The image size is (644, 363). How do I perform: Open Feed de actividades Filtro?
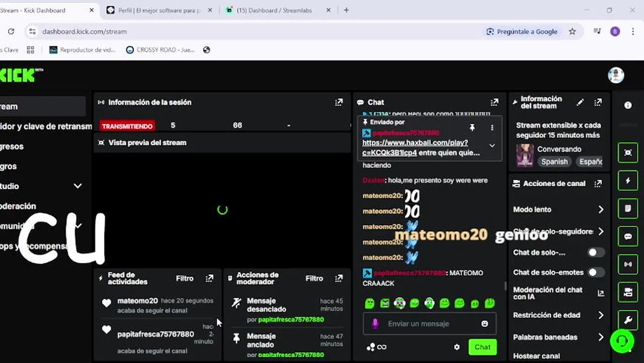pos(184,278)
